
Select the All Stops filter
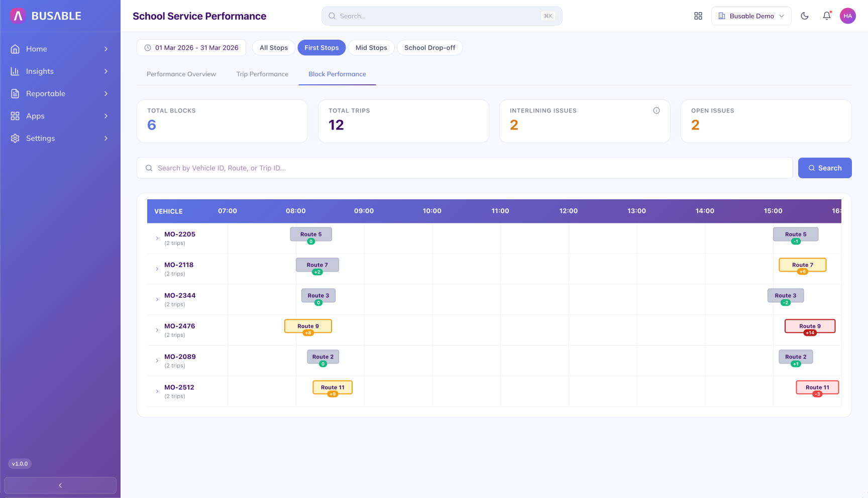tap(274, 48)
